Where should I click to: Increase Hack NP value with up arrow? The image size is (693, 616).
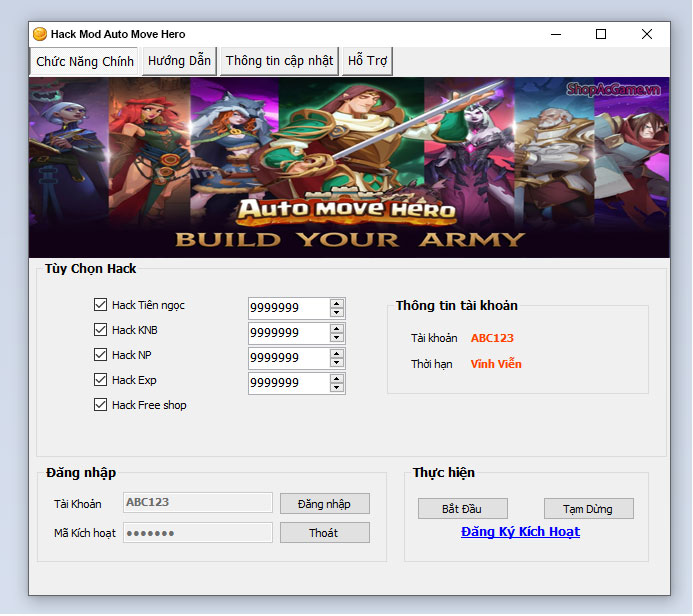(x=337, y=354)
